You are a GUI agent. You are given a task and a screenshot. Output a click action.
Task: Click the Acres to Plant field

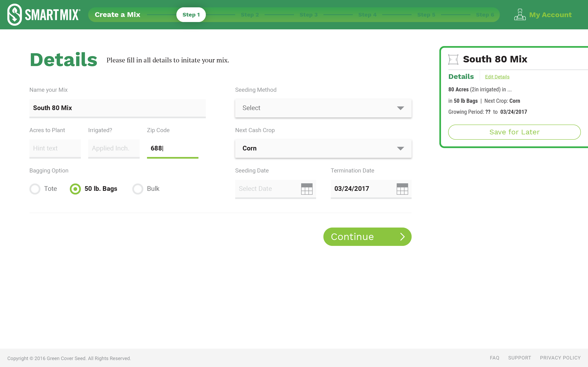55,148
